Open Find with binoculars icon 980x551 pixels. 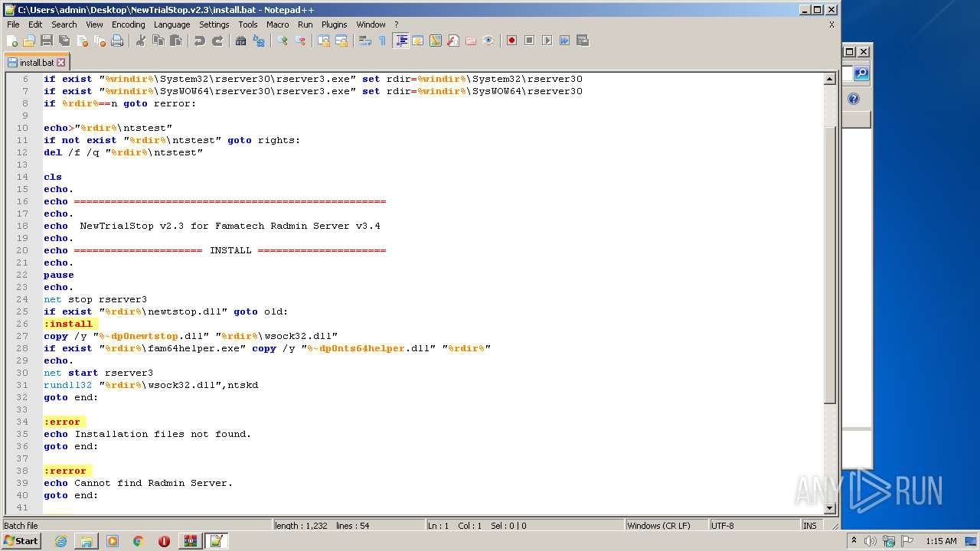point(241,41)
